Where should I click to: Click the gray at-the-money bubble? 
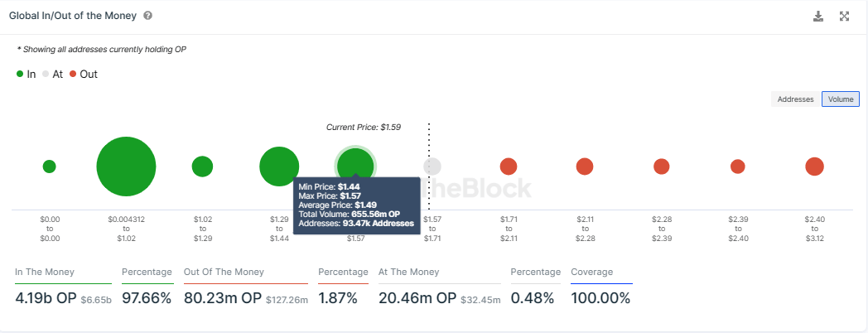pos(432,166)
